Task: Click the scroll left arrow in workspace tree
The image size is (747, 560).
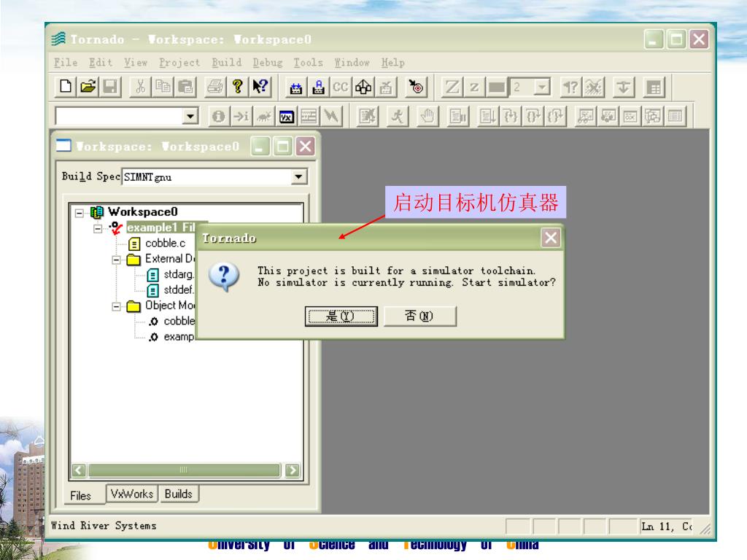Action: [79, 470]
